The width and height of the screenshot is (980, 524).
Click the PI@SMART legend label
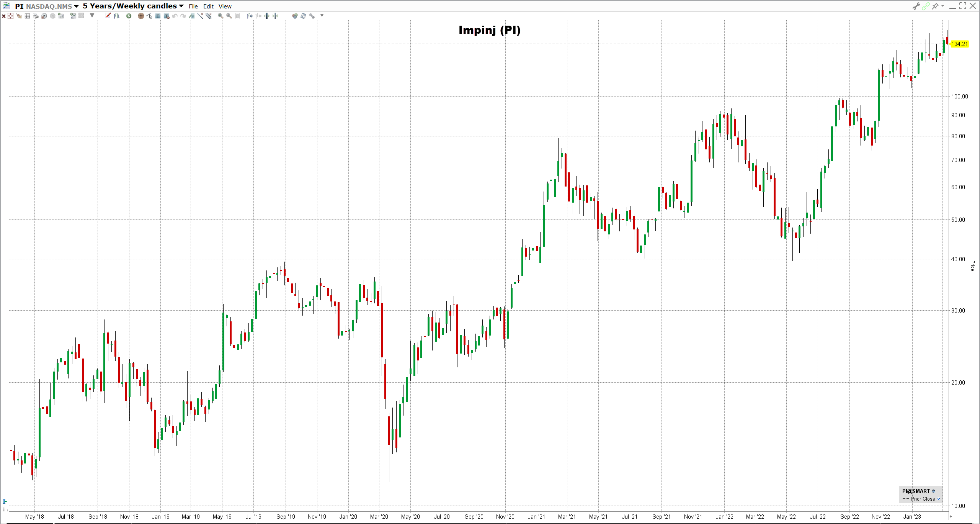coord(916,491)
